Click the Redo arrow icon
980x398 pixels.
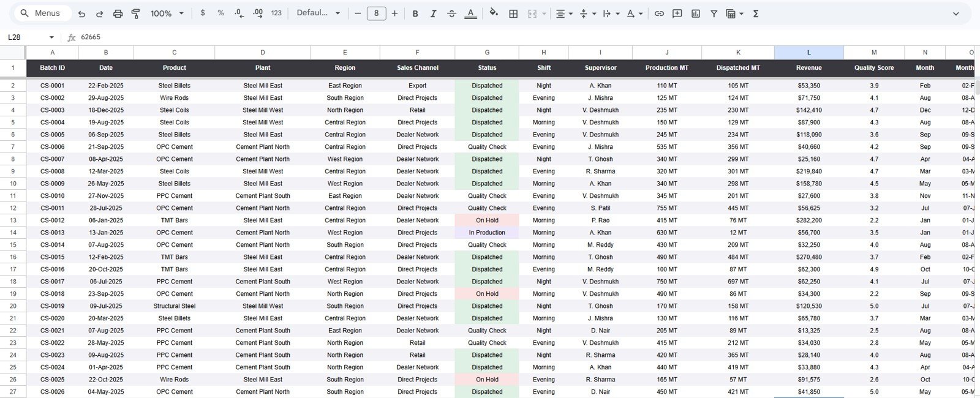[100, 13]
